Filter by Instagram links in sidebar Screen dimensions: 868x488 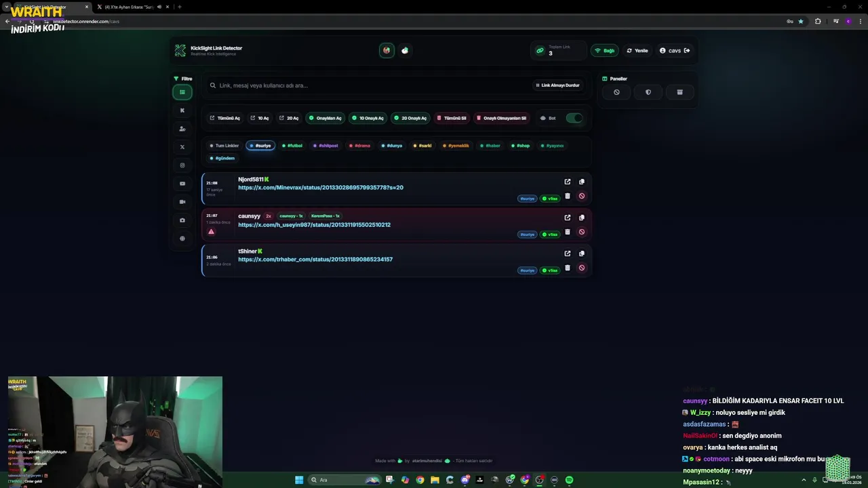pyautogui.click(x=182, y=165)
